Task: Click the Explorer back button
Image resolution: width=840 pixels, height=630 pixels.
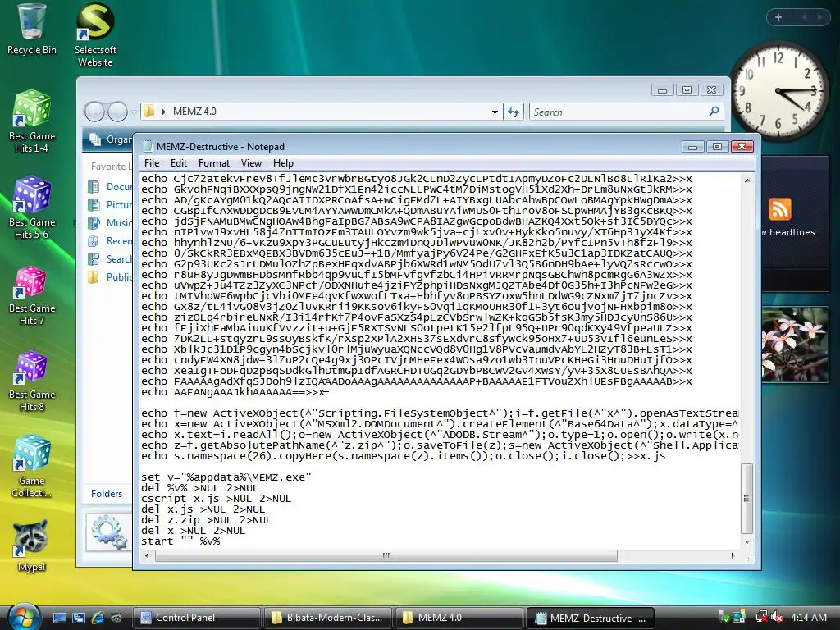Action: tap(95, 112)
